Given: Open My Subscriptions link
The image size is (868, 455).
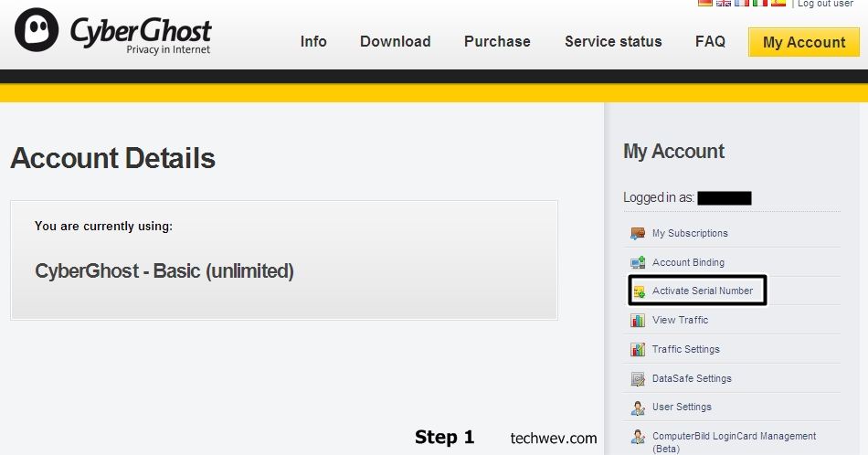Looking at the screenshot, I should pos(690,233).
